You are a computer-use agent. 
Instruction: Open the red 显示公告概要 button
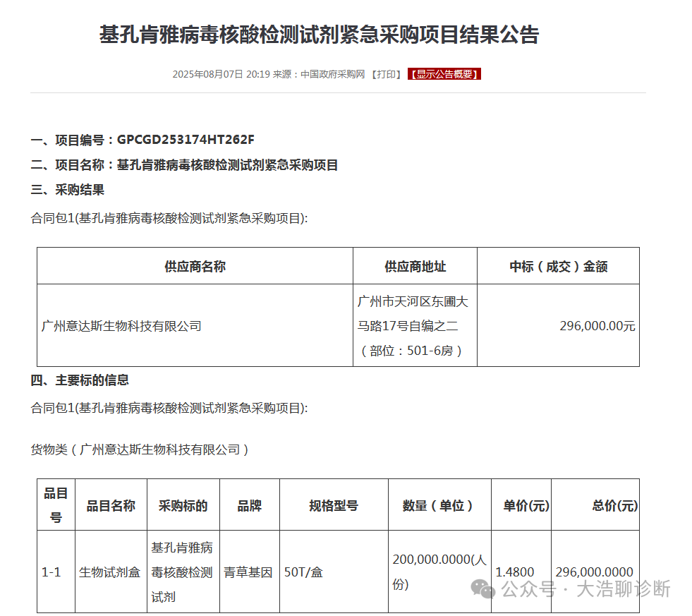(x=444, y=74)
